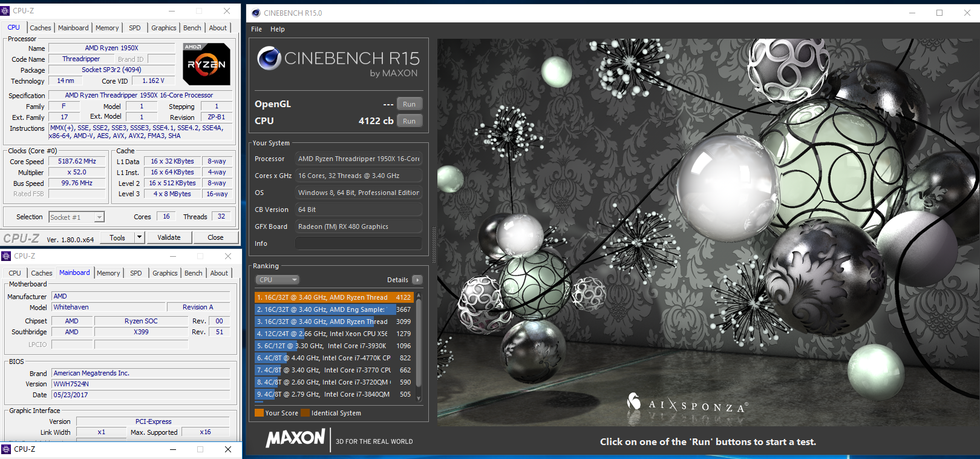This screenshot has width=980, height=459.
Task: Open the File menu in Cinebench
Action: click(x=256, y=29)
